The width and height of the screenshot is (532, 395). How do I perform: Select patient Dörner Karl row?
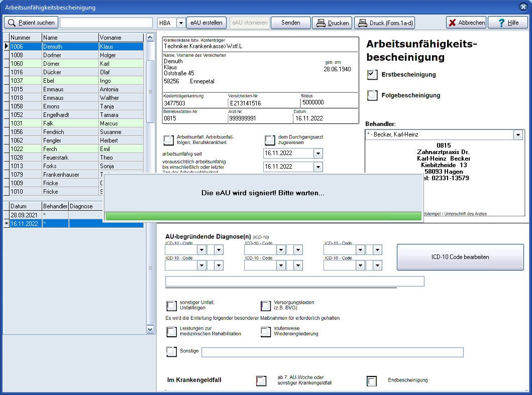[x=76, y=63]
